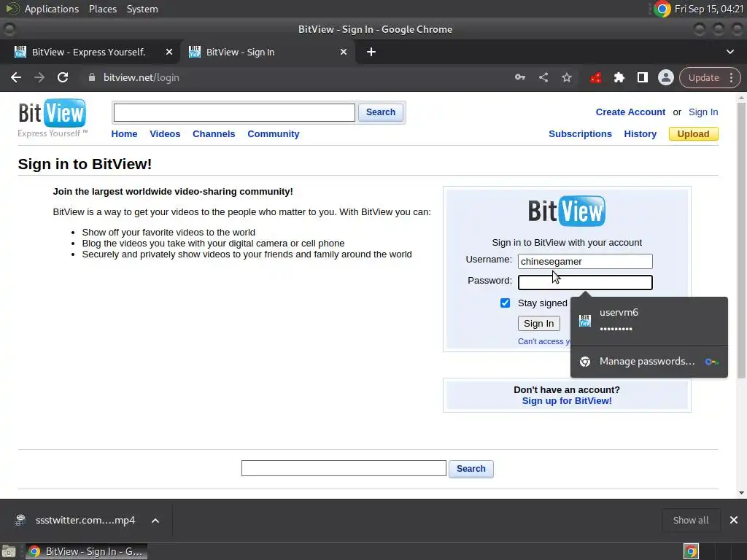Screen dimensions: 747x560
Task: Open the Places menu
Action: (103, 9)
